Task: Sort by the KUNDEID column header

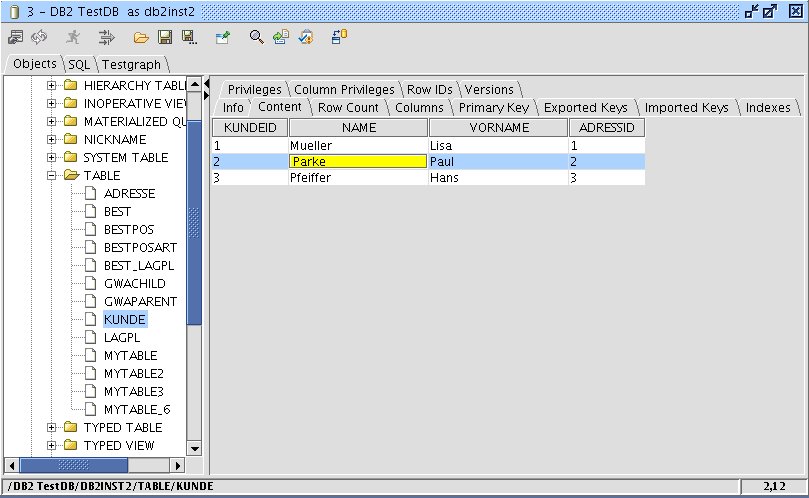Action: pos(250,127)
